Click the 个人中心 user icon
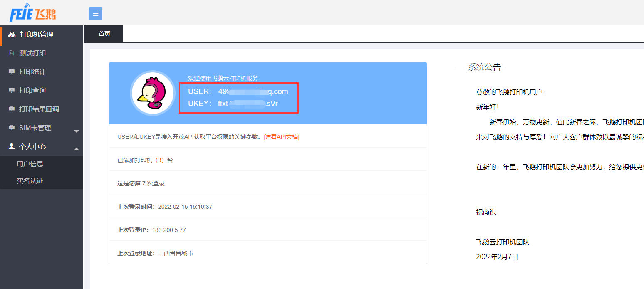The width and height of the screenshot is (644, 289). (12, 146)
